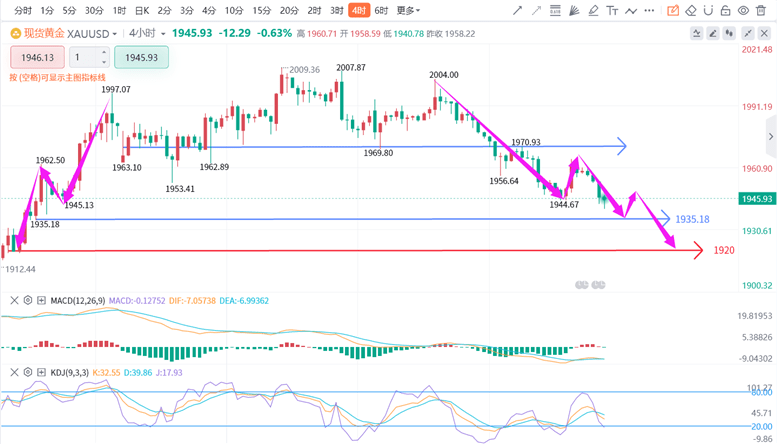
Task: Expand the XAUUSD symbol dropdown
Action: pos(115,33)
